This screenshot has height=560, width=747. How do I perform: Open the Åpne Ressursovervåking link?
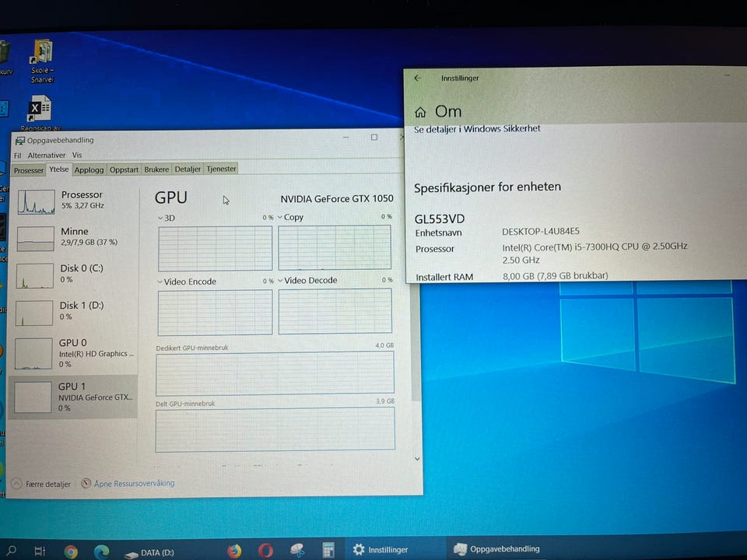point(135,483)
